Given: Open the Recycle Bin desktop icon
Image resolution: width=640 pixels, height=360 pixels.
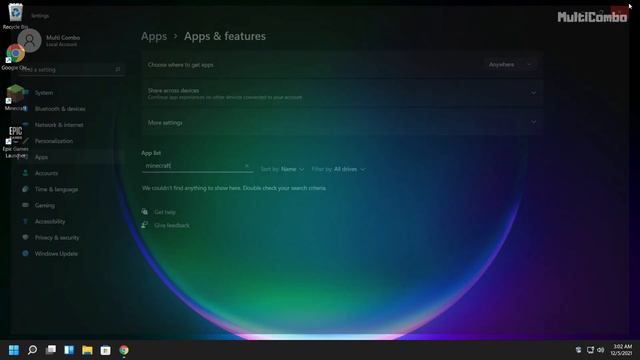Looking at the screenshot, I should point(15,16).
